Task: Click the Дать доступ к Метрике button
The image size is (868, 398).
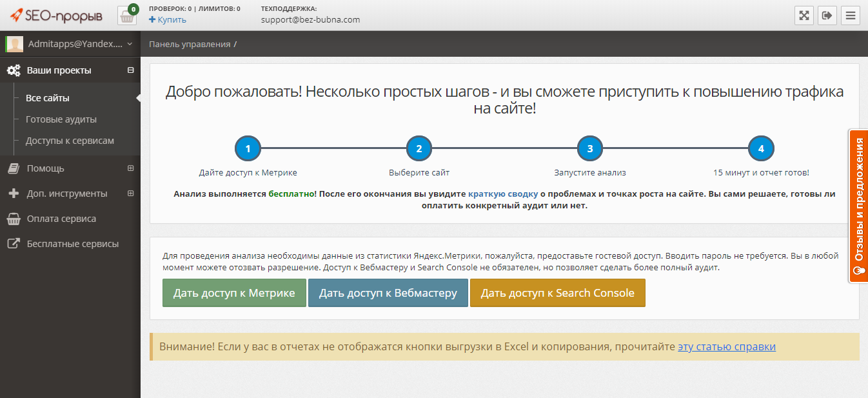Action: (233, 293)
